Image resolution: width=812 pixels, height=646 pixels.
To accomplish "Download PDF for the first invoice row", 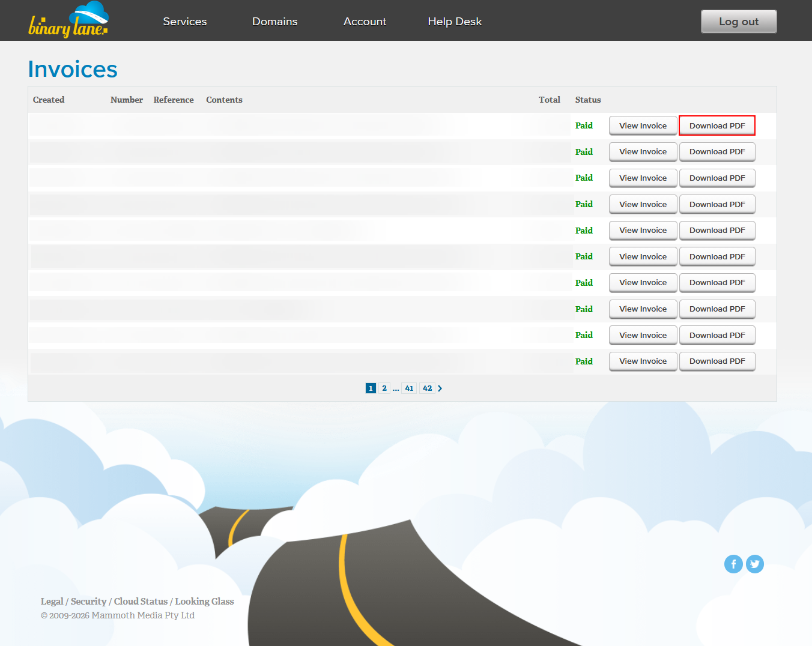I will click(x=717, y=126).
